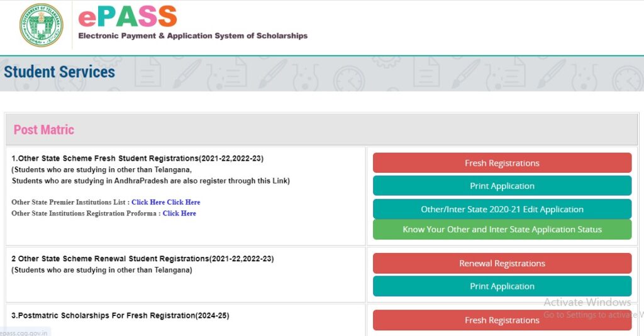Screen dimensions: 644x336
Task: Click the Other State Scheme Fresh Student Registrations title
Action: coord(142,158)
